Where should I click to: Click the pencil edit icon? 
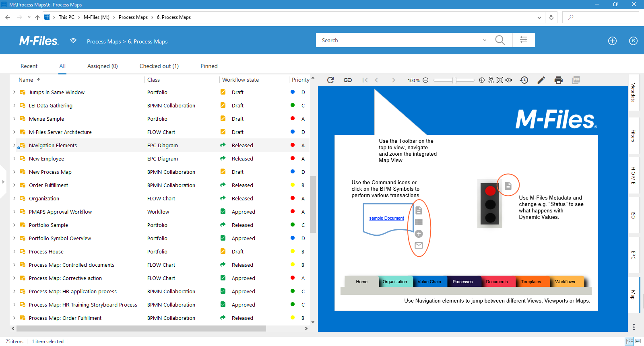click(541, 80)
